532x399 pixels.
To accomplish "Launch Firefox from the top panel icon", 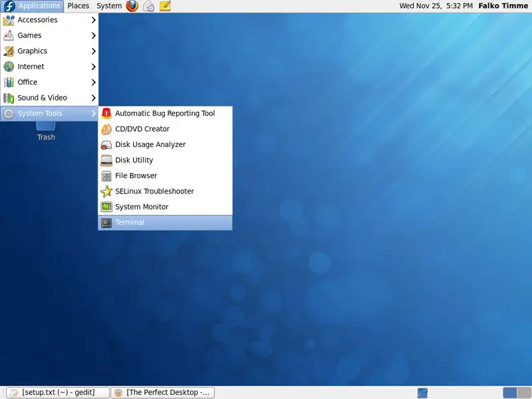I will 132,6.
